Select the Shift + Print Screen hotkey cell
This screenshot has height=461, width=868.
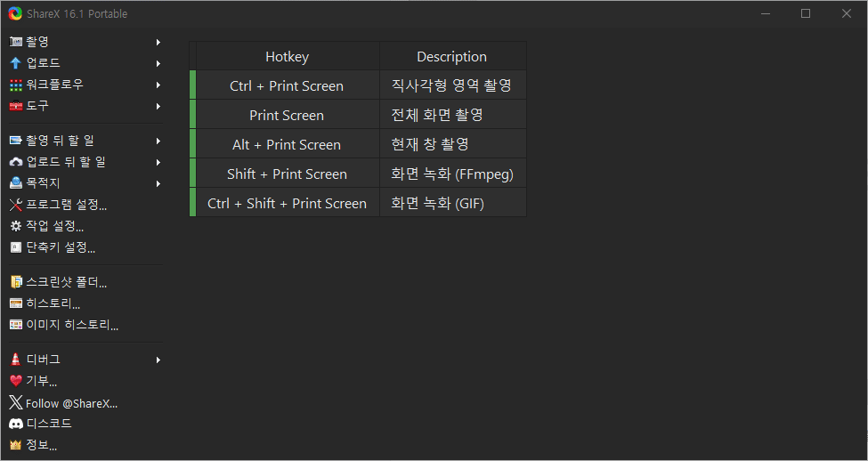(x=288, y=174)
